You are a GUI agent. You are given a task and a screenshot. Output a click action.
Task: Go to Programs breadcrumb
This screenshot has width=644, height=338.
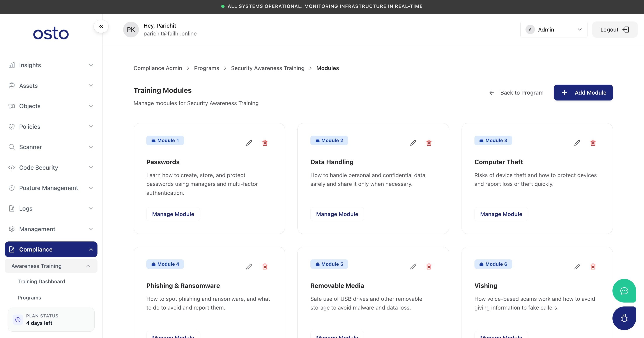click(x=207, y=68)
